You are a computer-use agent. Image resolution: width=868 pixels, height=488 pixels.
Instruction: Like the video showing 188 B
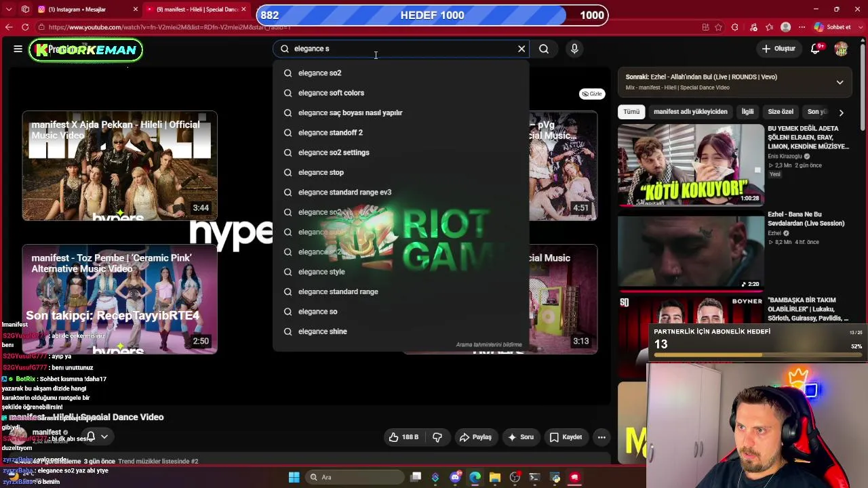coord(403,437)
